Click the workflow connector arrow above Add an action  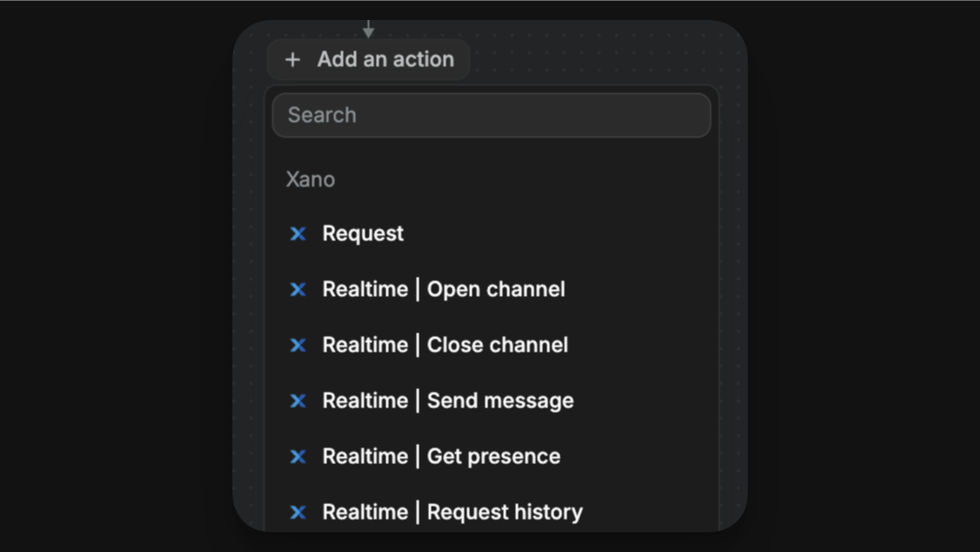(369, 27)
